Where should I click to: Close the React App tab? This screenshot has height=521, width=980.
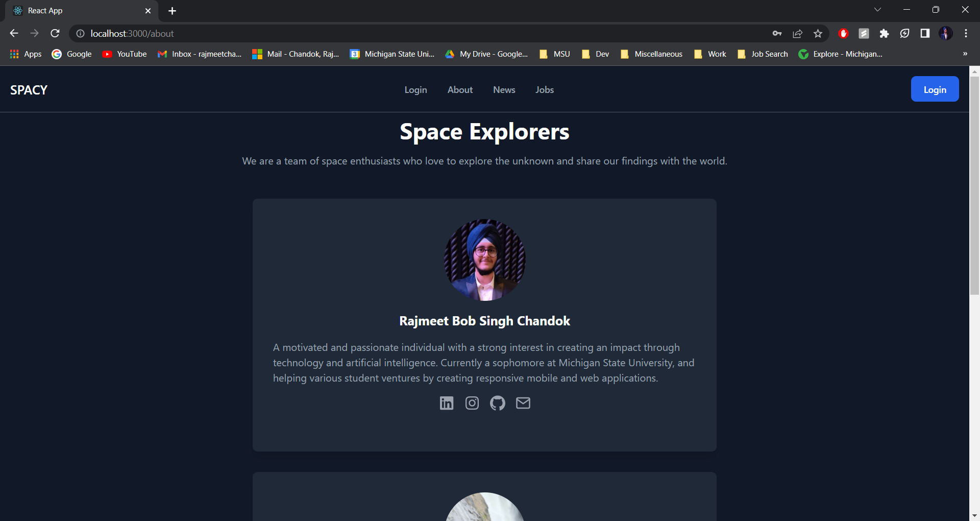click(x=148, y=11)
